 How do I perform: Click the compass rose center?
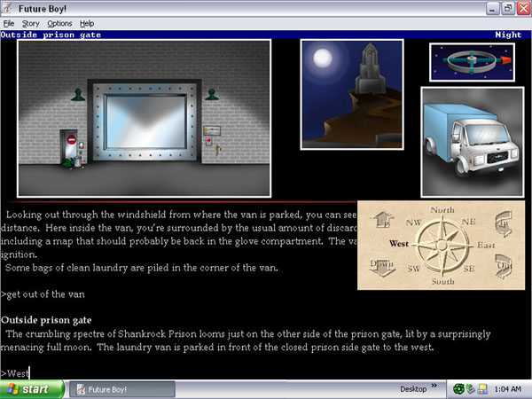coord(441,245)
